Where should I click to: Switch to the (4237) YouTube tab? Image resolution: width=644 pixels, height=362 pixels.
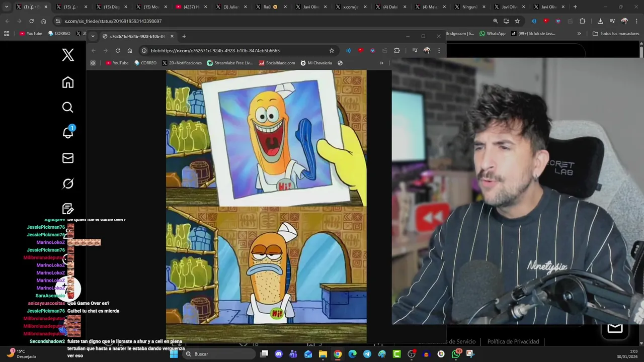(191, 7)
